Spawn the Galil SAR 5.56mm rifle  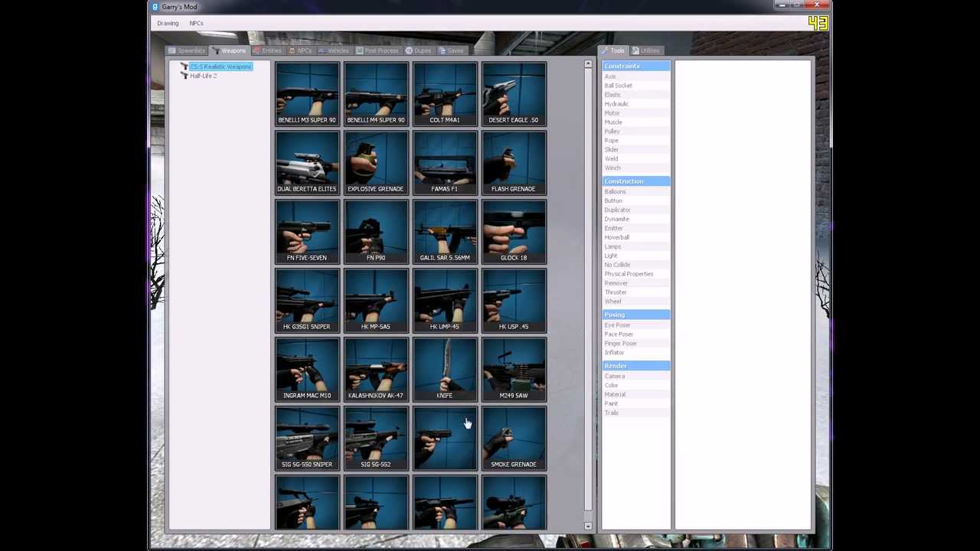pyautogui.click(x=445, y=231)
